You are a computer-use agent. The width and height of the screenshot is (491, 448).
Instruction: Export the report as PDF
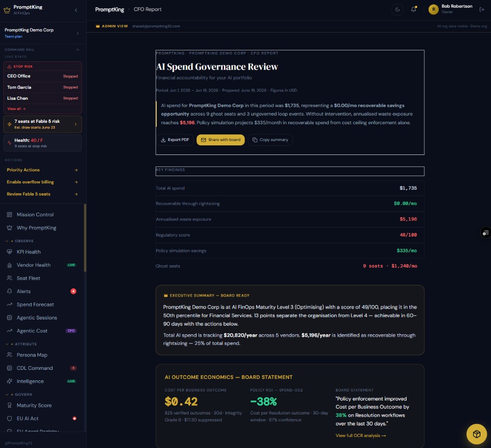[x=175, y=140]
